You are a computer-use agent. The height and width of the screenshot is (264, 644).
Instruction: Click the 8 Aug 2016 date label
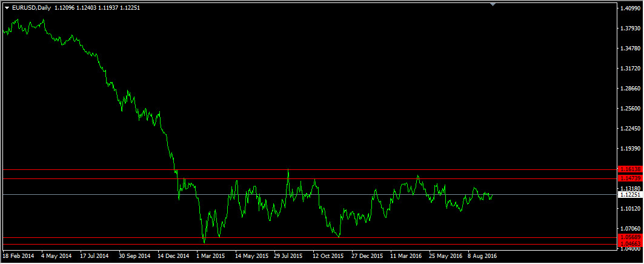tap(482, 256)
